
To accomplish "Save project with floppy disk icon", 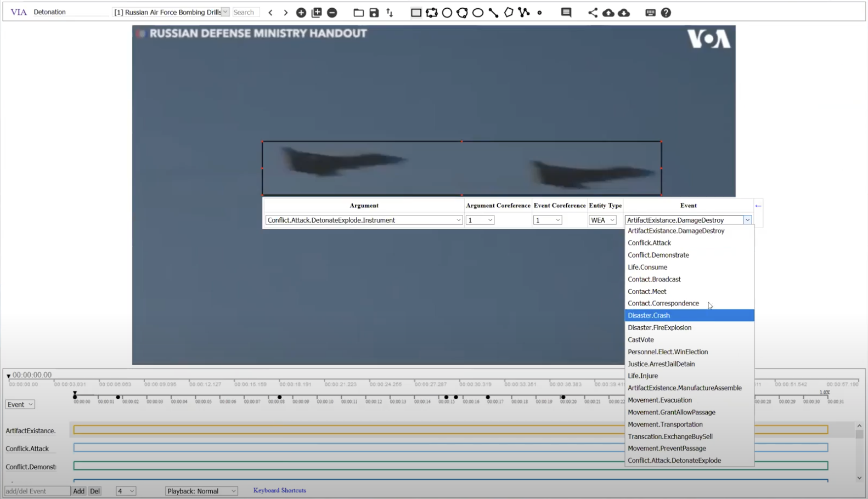I will click(374, 13).
